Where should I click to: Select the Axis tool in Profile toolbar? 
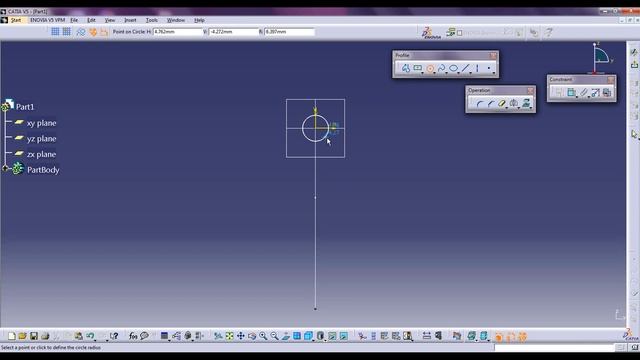pyautogui.click(x=477, y=68)
